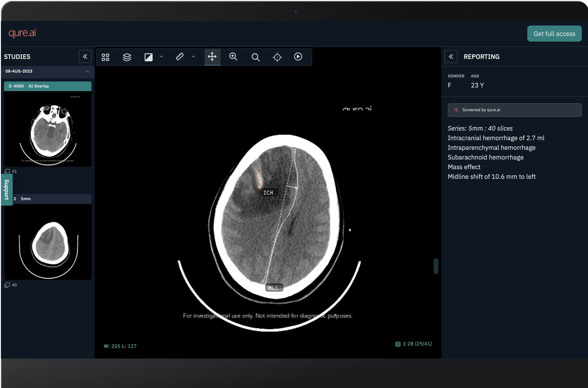Select the window level contrast tool
588x388 pixels.
coord(148,57)
